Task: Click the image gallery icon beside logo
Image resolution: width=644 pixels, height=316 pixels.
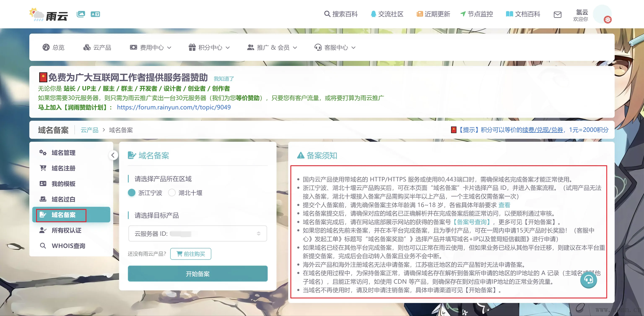Action: click(x=81, y=14)
